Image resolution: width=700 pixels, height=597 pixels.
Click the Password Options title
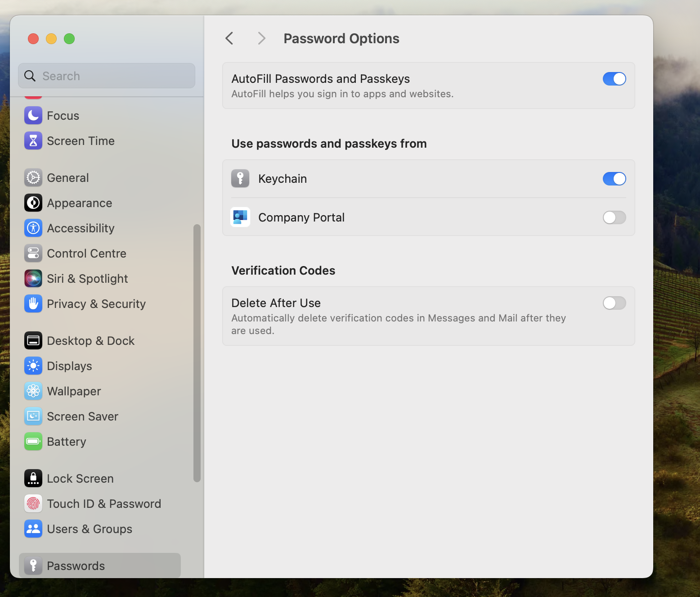[341, 39]
